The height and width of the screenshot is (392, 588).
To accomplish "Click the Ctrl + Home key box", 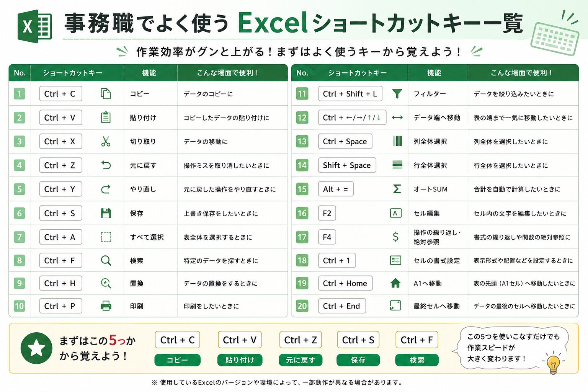I will tap(345, 283).
